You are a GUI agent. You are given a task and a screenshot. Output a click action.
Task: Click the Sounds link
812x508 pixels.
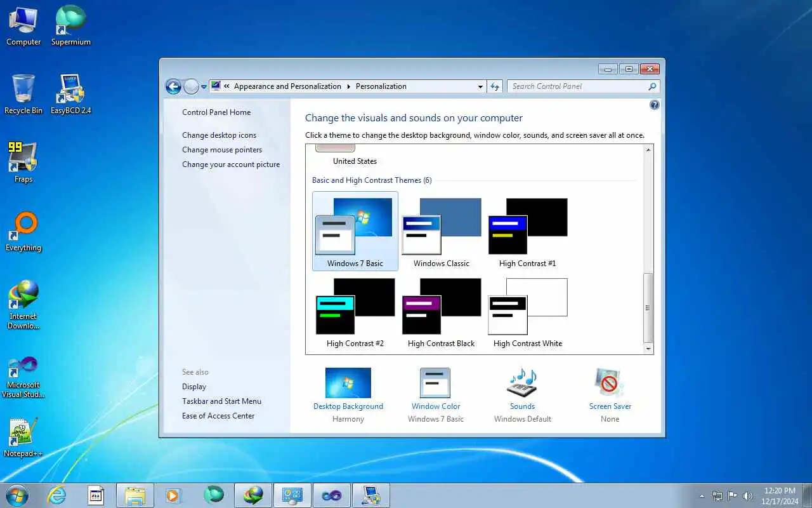coord(522,406)
